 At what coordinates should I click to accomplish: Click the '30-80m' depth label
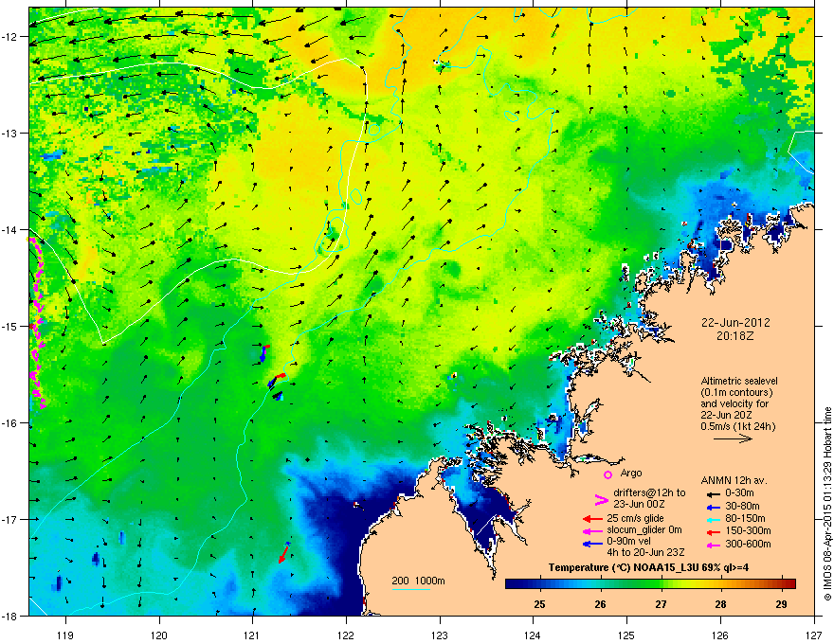click(742, 507)
